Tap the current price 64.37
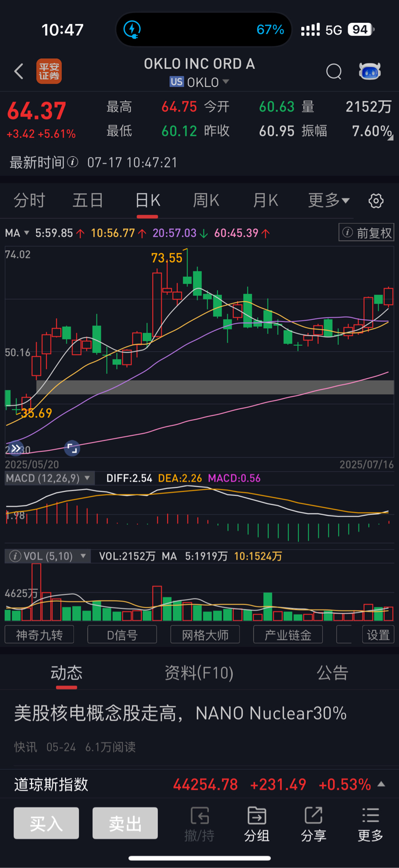 tap(36, 111)
